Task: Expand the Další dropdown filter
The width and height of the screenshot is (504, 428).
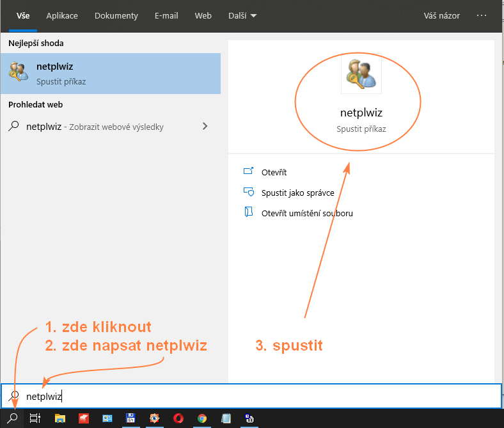Action: tap(242, 16)
